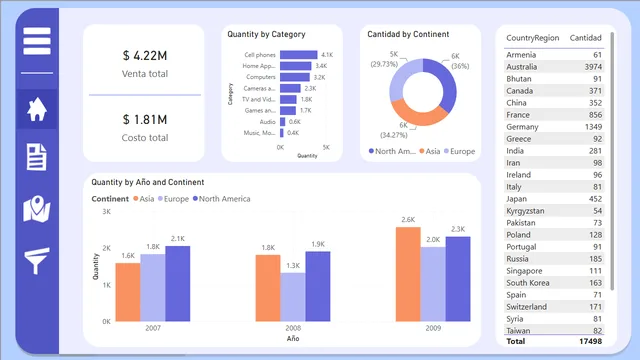Select the Spain row in table

pyautogui.click(x=554, y=295)
